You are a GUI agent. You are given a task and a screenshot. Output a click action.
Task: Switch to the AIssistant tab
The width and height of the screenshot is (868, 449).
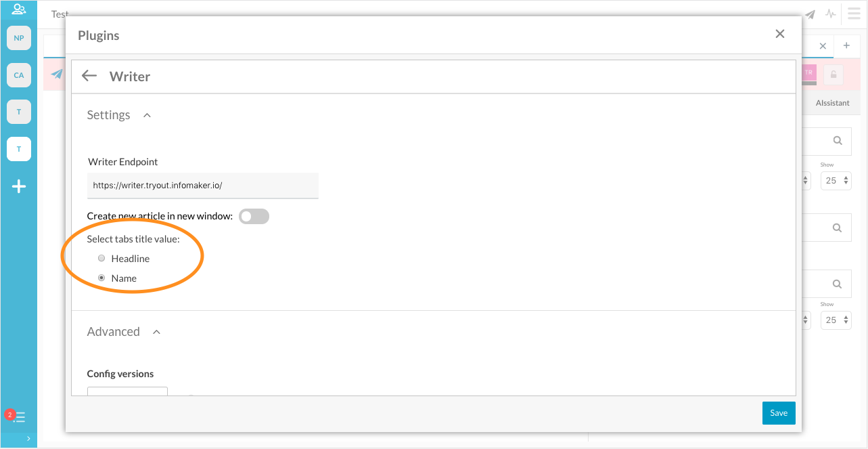click(x=831, y=102)
